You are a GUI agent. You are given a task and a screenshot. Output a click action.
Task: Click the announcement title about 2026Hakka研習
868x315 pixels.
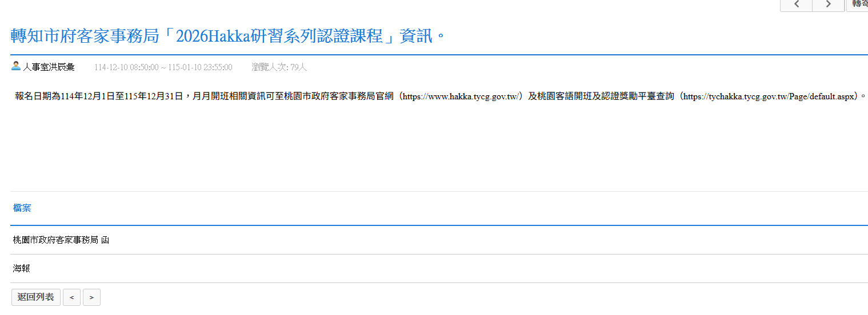click(227, 37)
